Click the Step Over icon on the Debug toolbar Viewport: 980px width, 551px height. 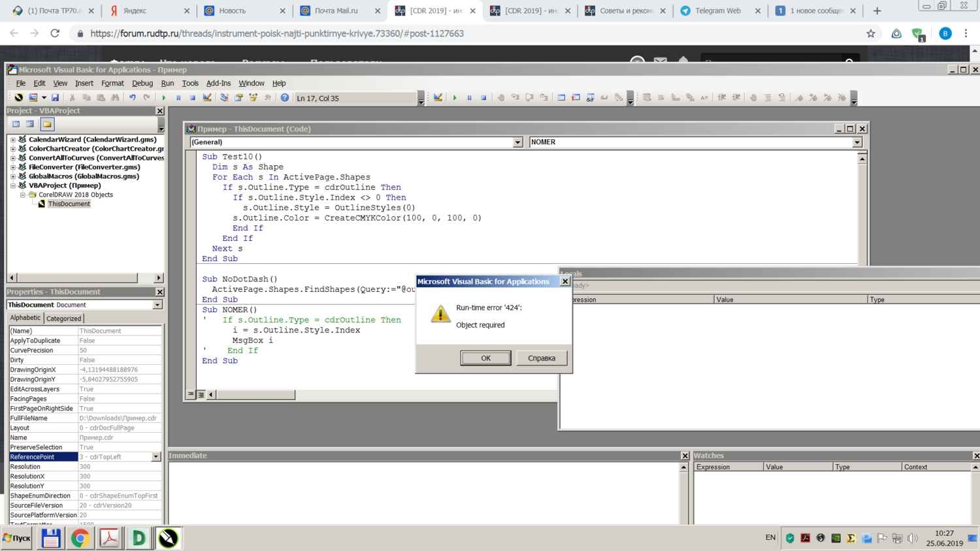pos(530,98)
